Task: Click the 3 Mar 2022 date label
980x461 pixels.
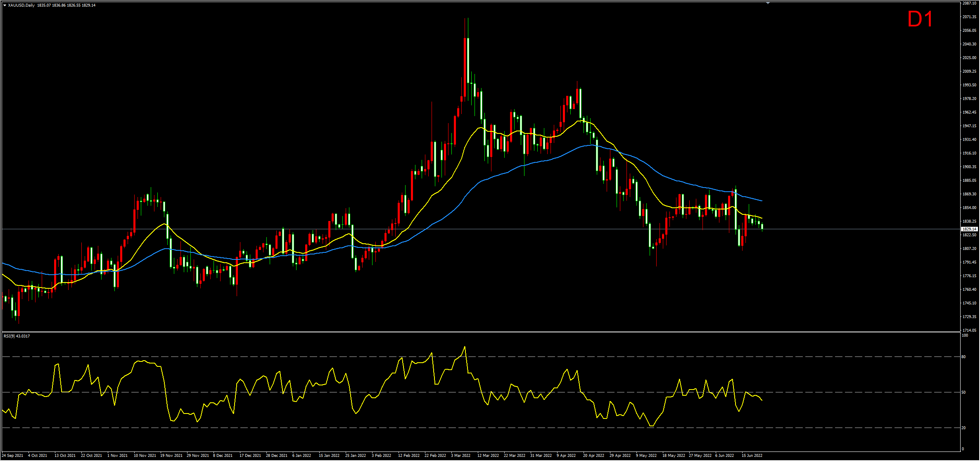Action: 460,456
